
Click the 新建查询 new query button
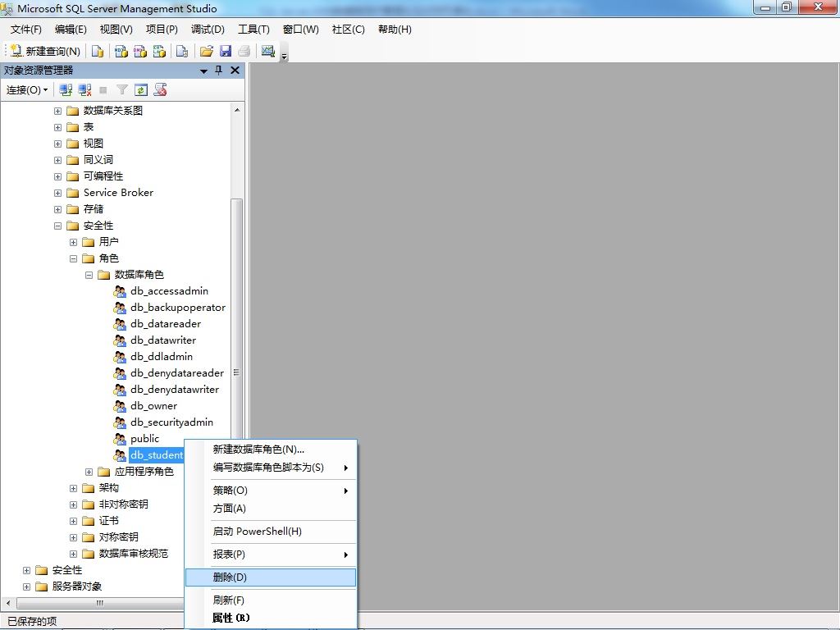click(x=46, y=51)
